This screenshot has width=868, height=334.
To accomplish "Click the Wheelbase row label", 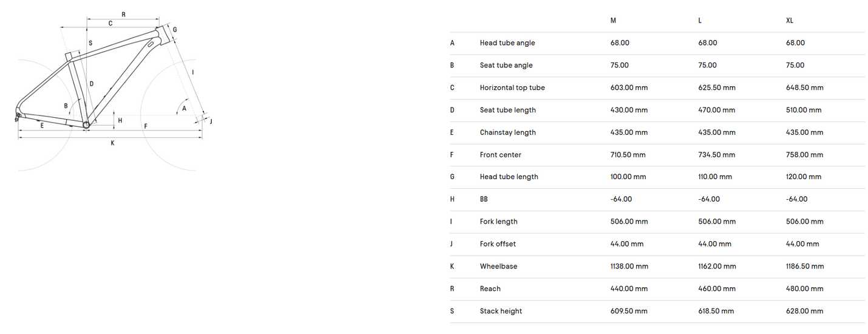I will coord(498,267).
